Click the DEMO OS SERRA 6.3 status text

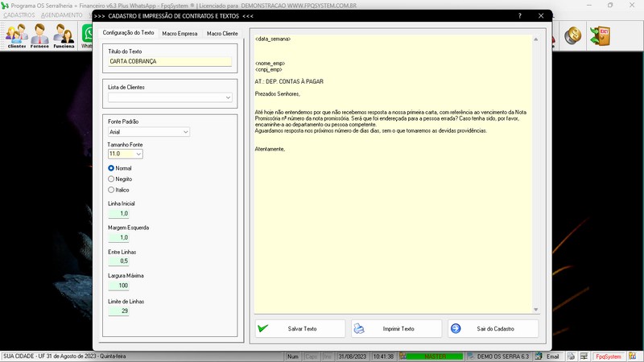pyautogui.click(x=502, y=356)
